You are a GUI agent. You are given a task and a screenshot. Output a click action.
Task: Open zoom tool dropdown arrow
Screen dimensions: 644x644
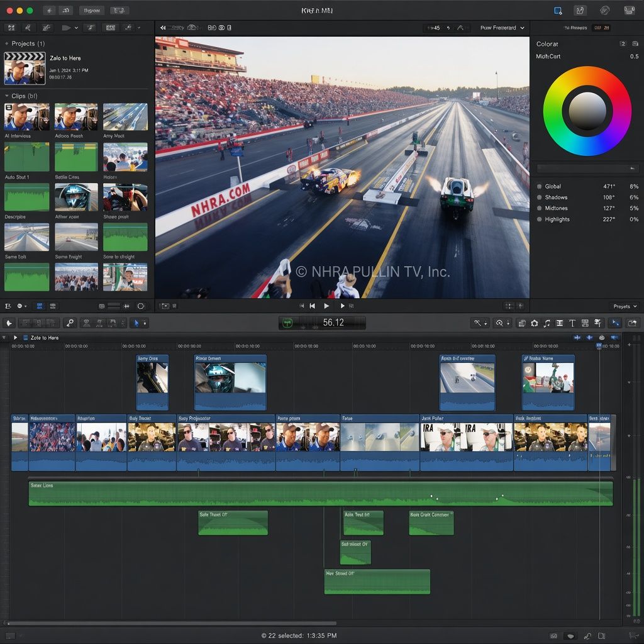point(508,324)
